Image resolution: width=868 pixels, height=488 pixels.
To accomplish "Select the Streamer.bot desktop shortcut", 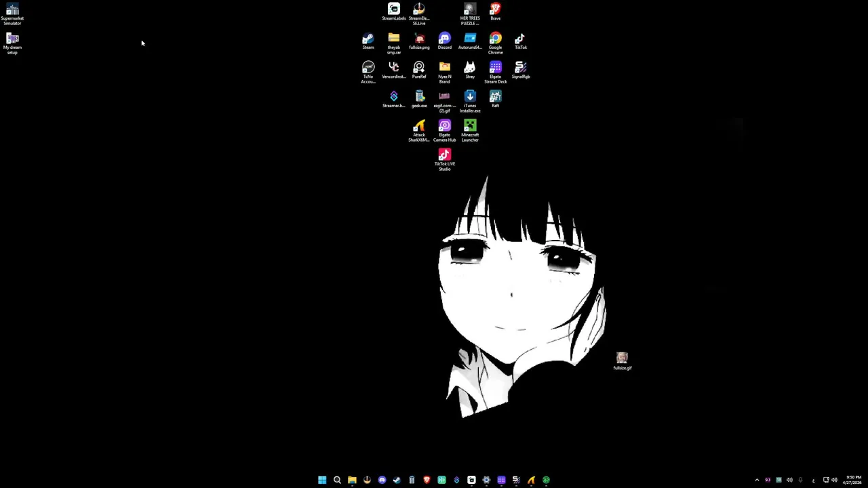I will [x=393, y=100].
